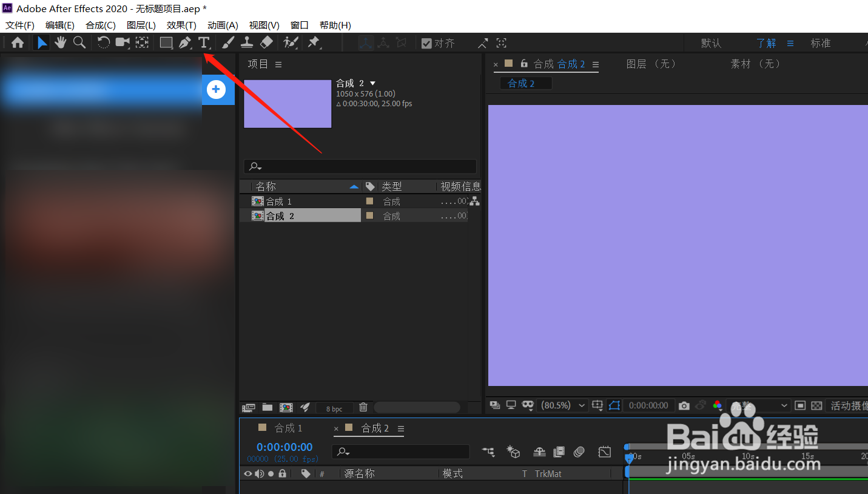Select the Horizontal Type tool
This screenshot has width=868, height=494.
pyautogui.click(x=204, y=42)
